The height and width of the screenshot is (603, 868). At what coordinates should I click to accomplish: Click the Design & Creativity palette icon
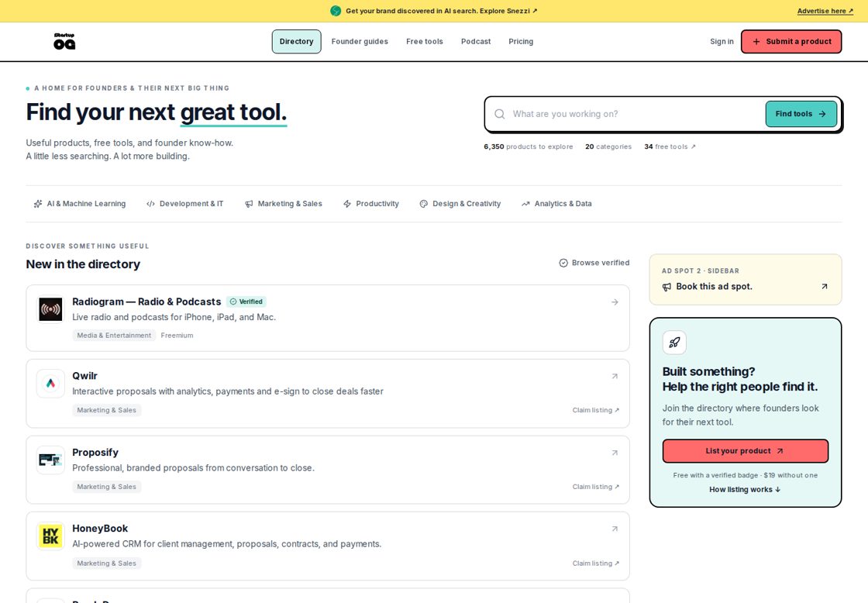point(423,204)
